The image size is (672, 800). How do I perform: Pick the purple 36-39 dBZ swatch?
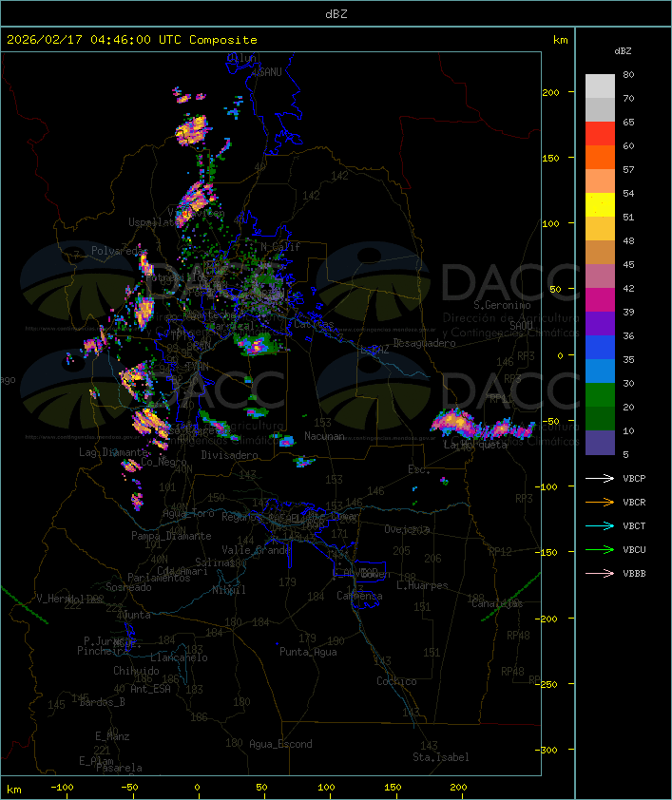[600, 323]
